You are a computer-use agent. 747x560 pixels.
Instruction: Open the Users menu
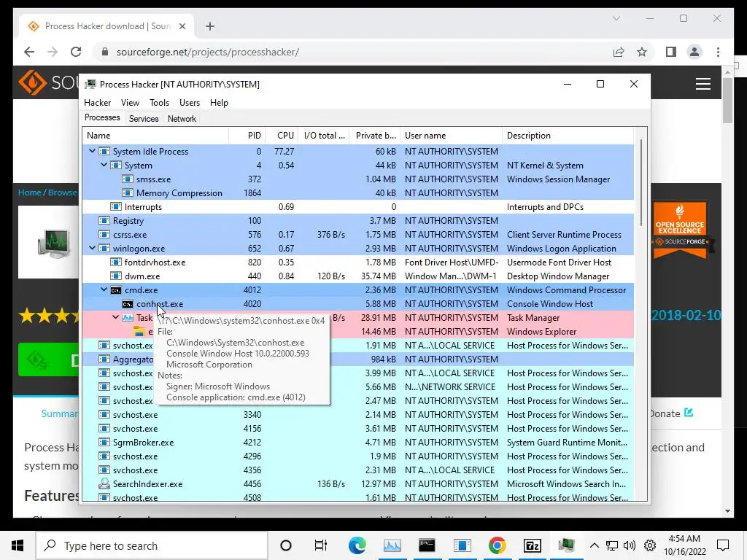(190, 102)
